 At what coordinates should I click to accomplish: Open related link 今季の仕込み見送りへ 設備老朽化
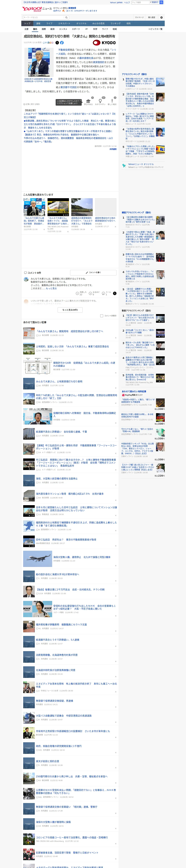tap(68, 140)
